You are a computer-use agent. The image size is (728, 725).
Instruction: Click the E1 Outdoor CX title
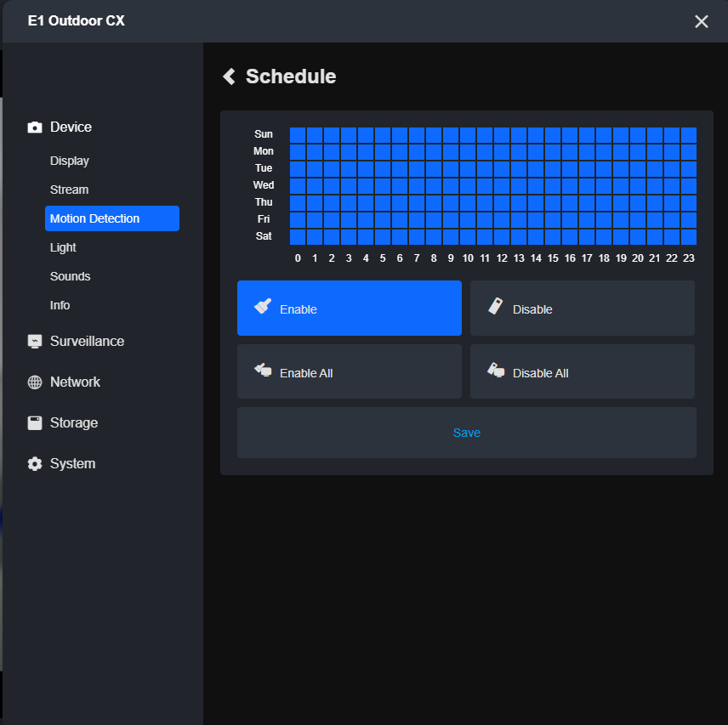pos(77,21)
